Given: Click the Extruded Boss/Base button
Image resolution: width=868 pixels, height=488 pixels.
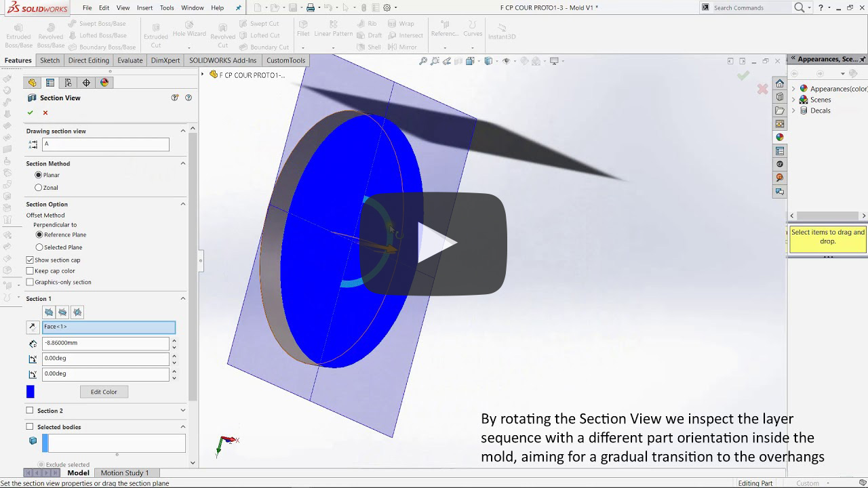Looking at the screenshot, I should (18, 35).
